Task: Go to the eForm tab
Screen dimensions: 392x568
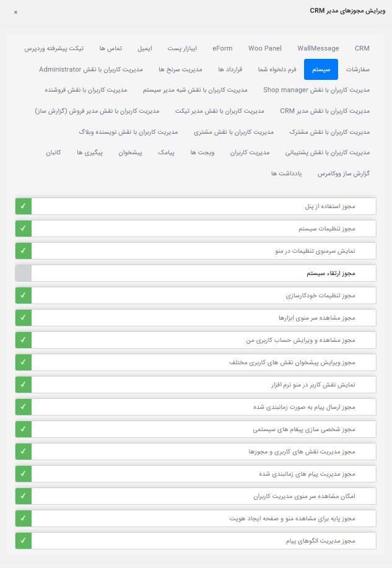Action: click(222, 48)
